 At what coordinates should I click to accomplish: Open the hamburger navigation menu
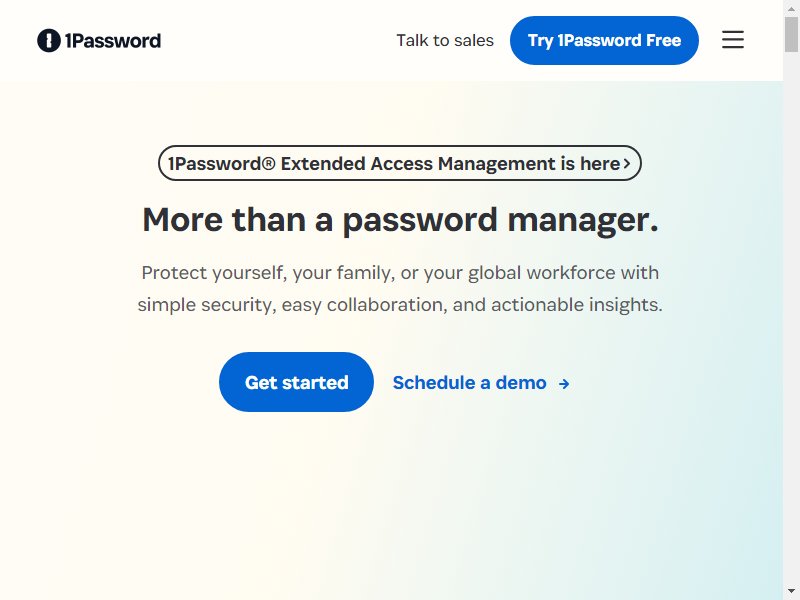[733, 40]
